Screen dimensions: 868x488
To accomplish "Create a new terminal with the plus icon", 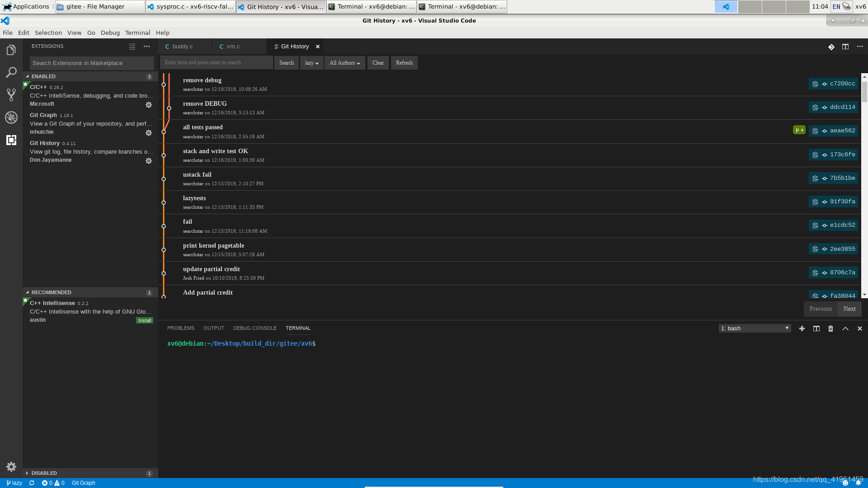I will [802, 328].
